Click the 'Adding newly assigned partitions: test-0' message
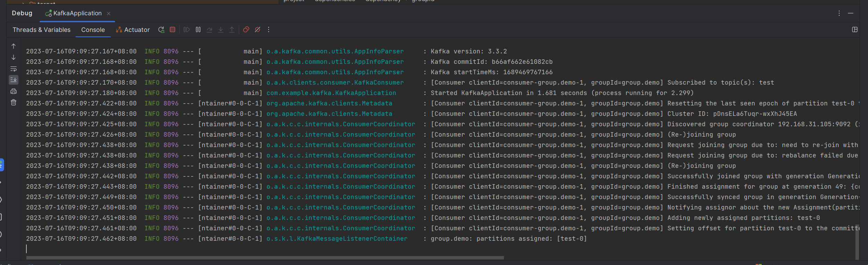 (743, 218)
